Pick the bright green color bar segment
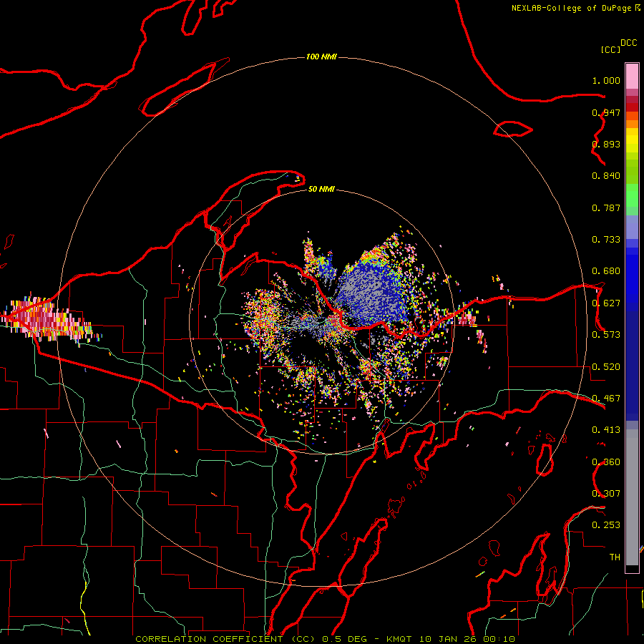The height and width of the screenshot is (644, 644). tap(632, 195)
